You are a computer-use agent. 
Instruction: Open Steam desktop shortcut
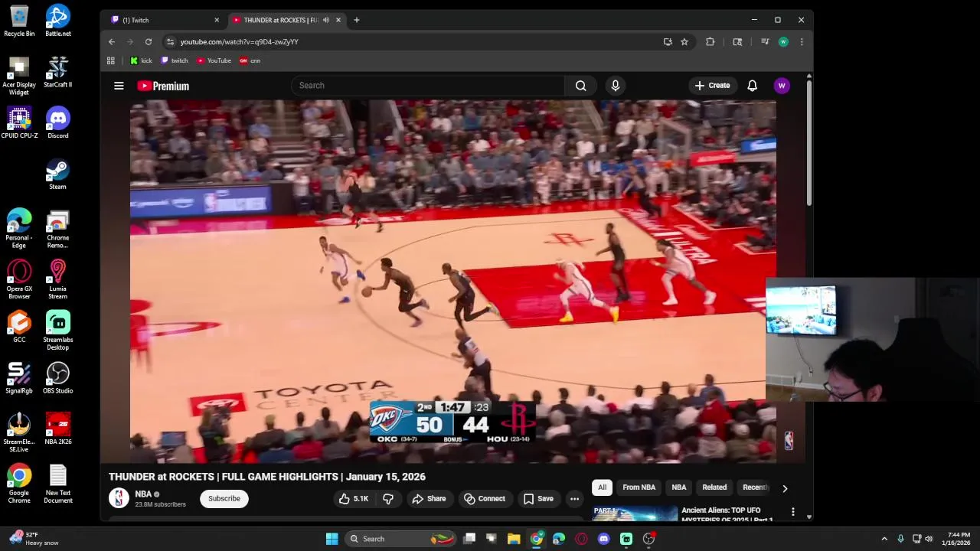click(x=58, y=174)
